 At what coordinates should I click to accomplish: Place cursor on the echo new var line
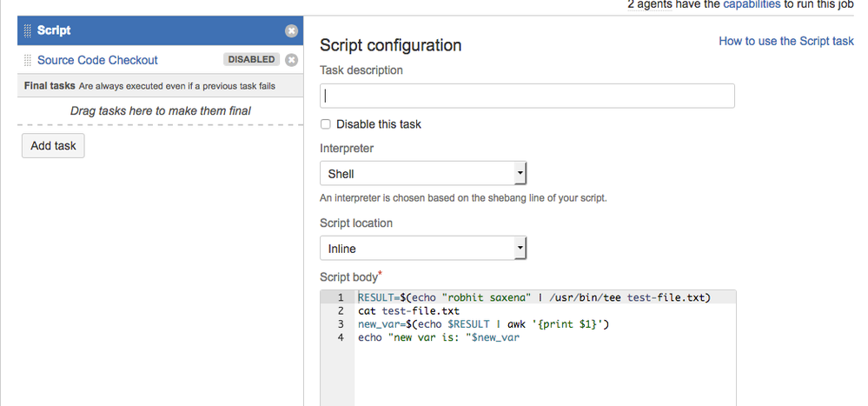click(438, 337)
